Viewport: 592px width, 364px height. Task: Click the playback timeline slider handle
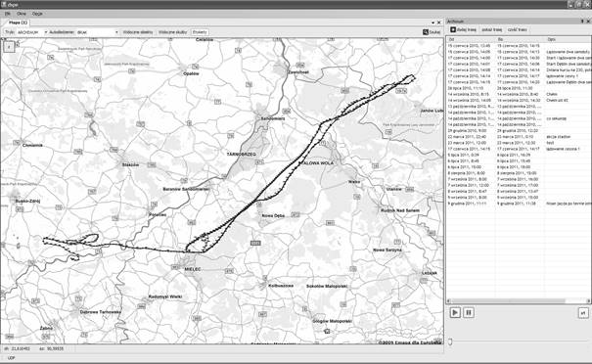450,341
